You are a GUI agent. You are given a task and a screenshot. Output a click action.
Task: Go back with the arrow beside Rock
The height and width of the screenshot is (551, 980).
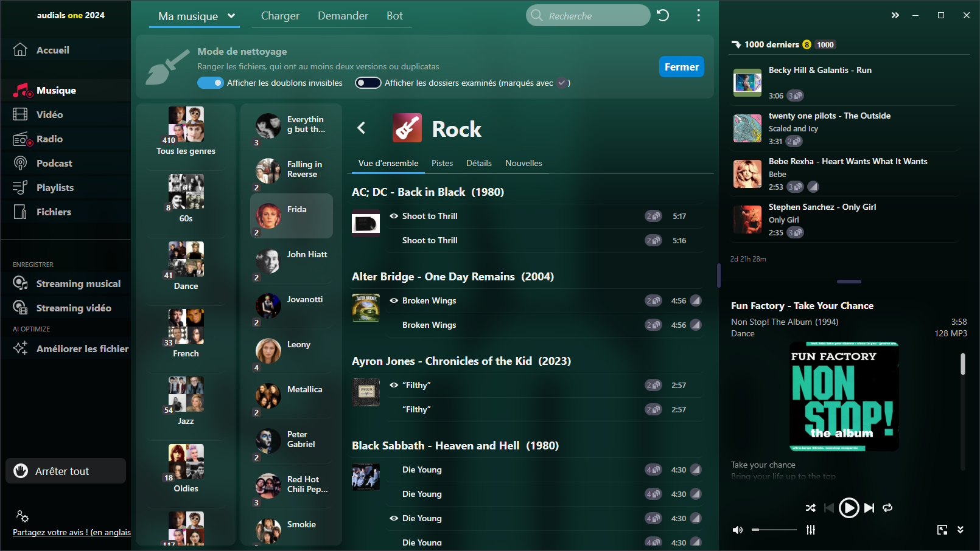tap(362, 128)
